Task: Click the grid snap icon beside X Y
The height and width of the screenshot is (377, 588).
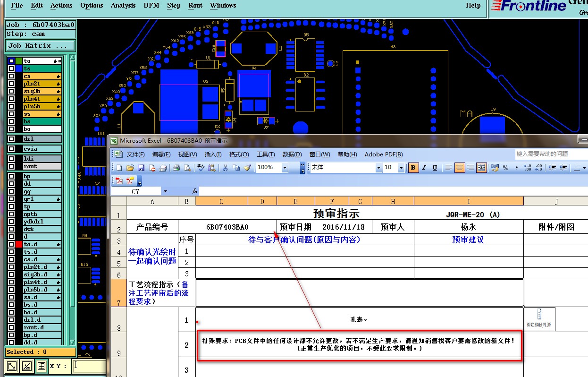Action: point(42,366)
